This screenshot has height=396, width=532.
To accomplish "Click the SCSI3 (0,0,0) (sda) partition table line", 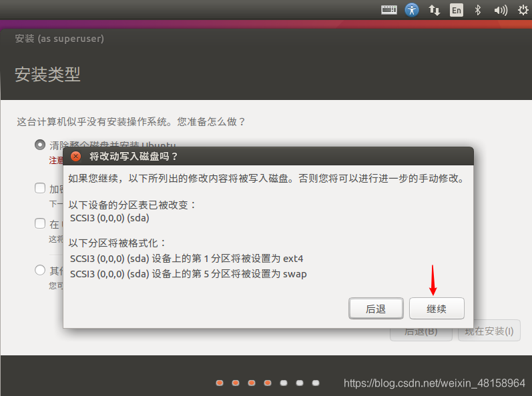I will [109, 218].
